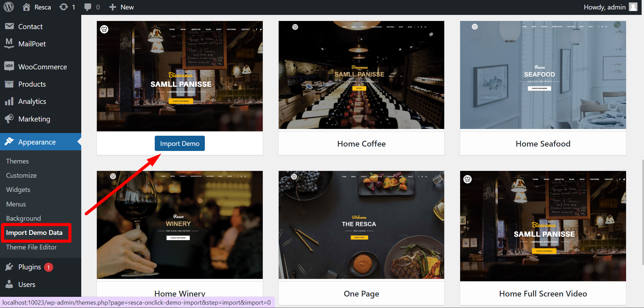Open the New content menu
Viewport: 644px width, 308px height.
pos(121,7)
